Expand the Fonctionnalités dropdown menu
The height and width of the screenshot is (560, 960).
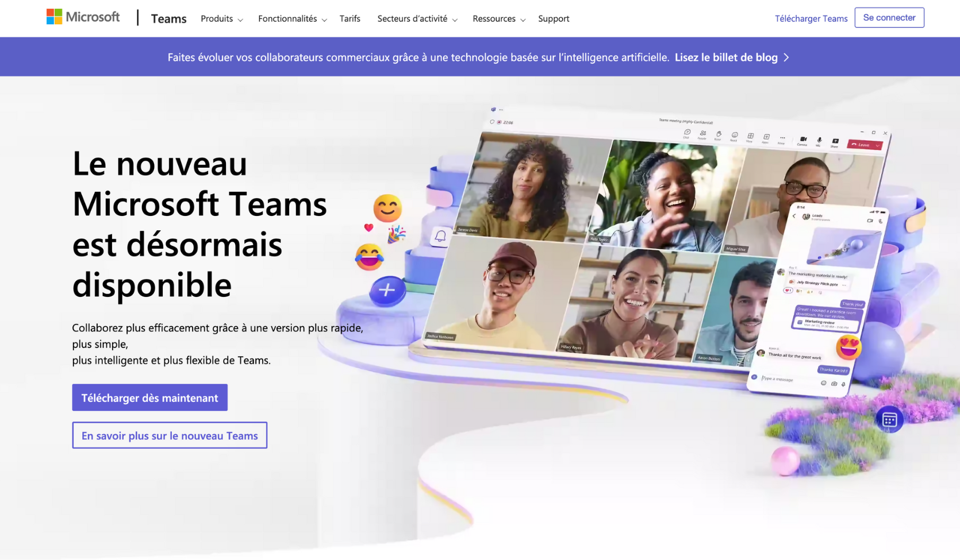pos(293,18)
